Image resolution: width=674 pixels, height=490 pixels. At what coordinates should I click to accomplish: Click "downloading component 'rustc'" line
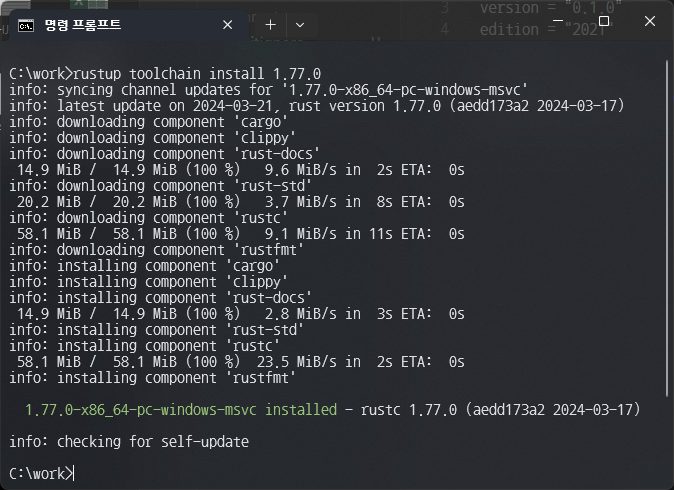point(148,217)
